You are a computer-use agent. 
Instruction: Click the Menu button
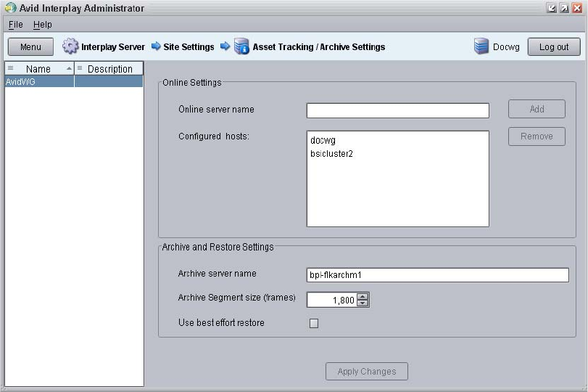tap(30, 47)
